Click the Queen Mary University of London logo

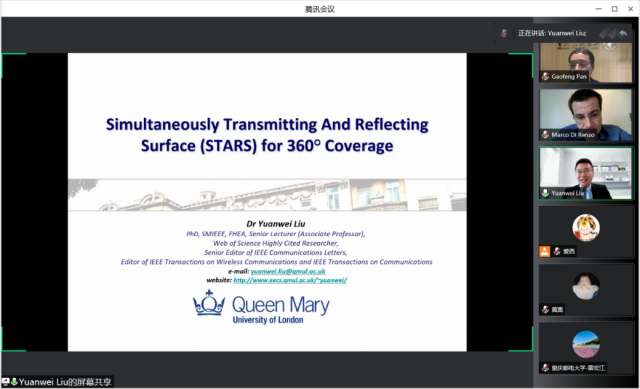click(x=261, y=307)
